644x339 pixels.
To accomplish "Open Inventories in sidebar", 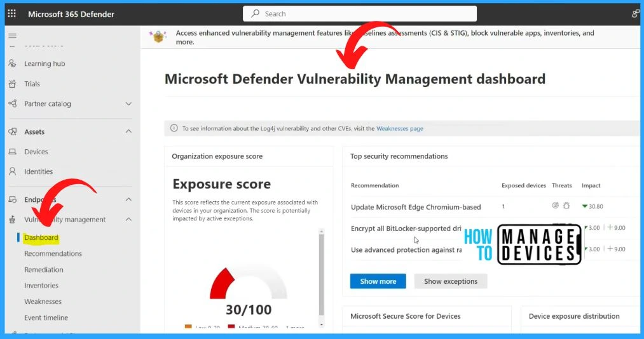I will coord(41,285).
